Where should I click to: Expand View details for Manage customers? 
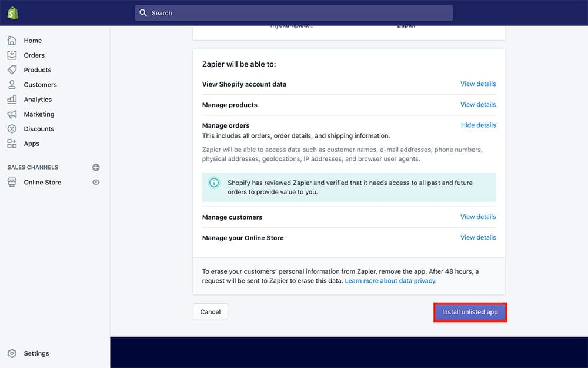point(478,217)
